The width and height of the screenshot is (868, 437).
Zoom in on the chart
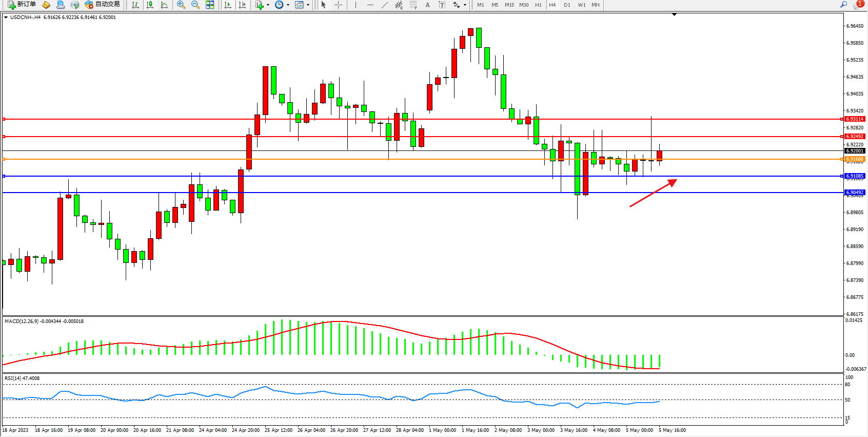[x=181, y=5]
